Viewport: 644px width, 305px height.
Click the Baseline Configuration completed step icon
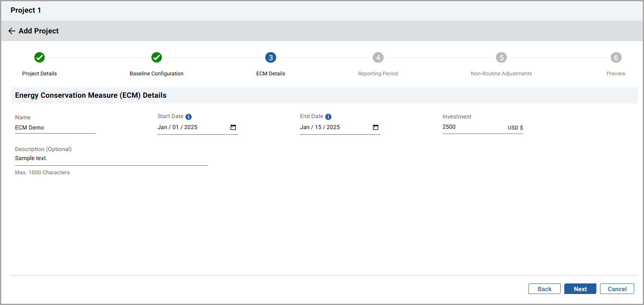point(157,57)
